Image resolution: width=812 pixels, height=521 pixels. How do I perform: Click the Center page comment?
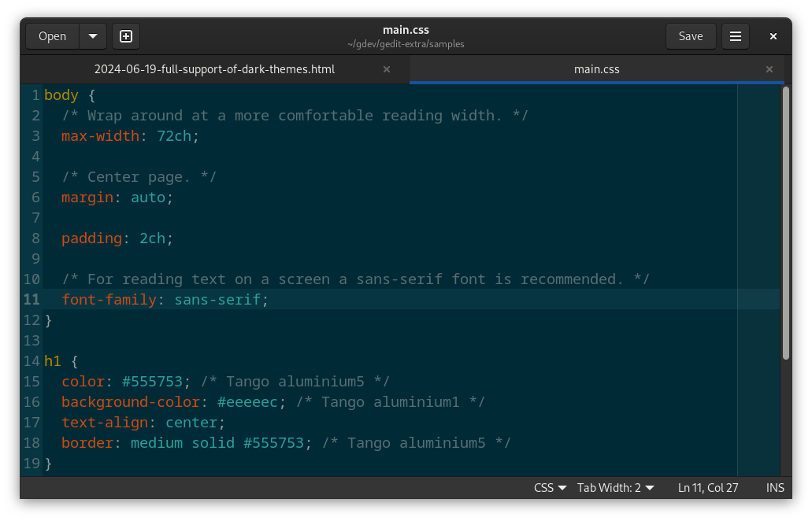(x=139, y=177)
